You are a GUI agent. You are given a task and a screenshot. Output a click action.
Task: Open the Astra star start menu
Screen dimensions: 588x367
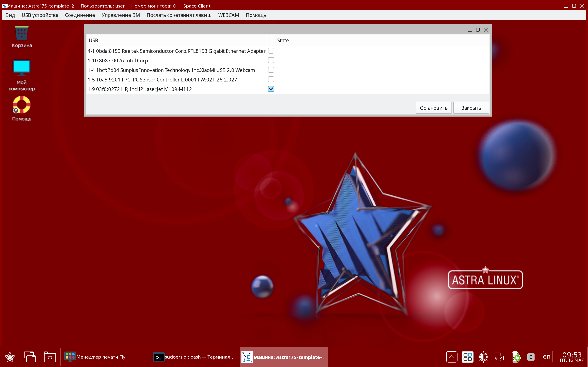click(x=10, y=357)
